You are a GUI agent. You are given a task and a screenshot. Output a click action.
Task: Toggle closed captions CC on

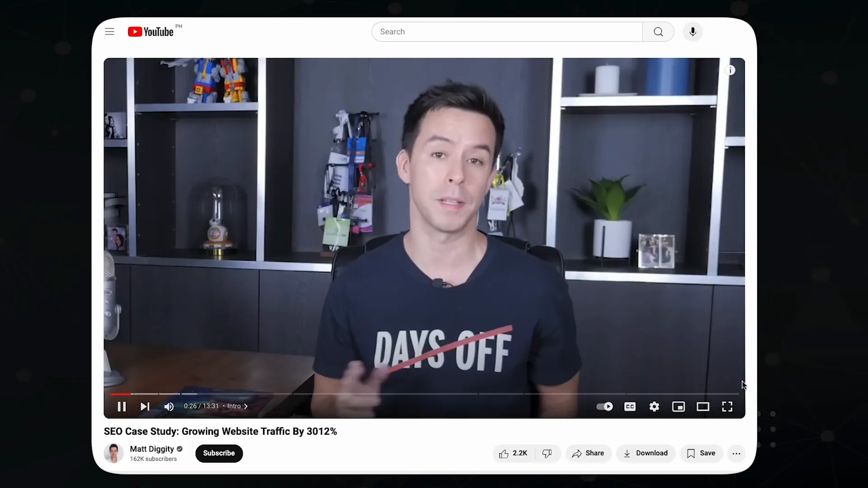click(630, 406)
